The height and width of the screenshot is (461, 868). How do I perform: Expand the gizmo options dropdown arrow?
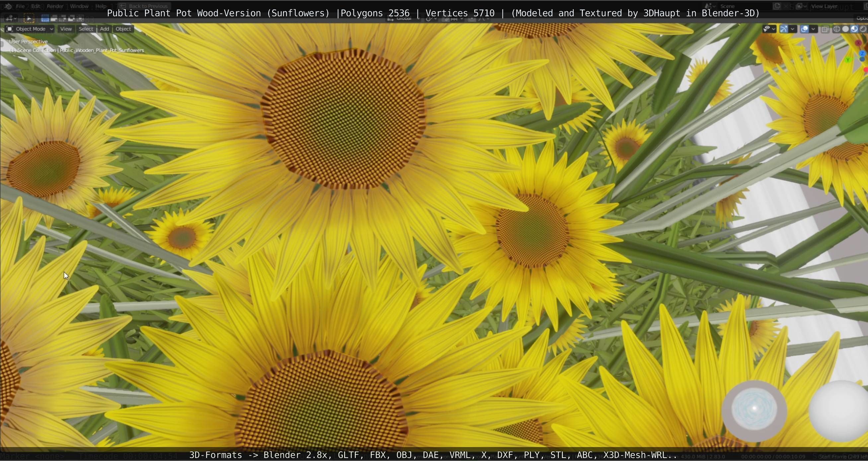point(793,29)
